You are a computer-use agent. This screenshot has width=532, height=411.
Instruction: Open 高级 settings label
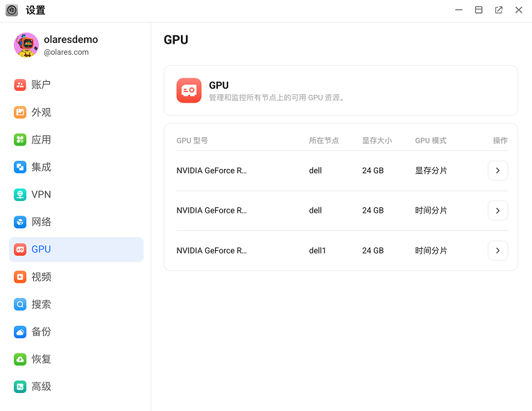[x=41, y=387]
